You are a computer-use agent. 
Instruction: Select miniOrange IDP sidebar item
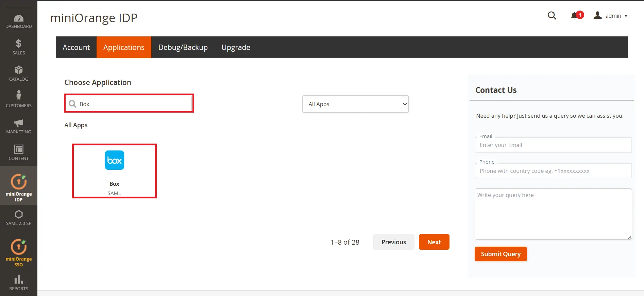tap(19, 186)
